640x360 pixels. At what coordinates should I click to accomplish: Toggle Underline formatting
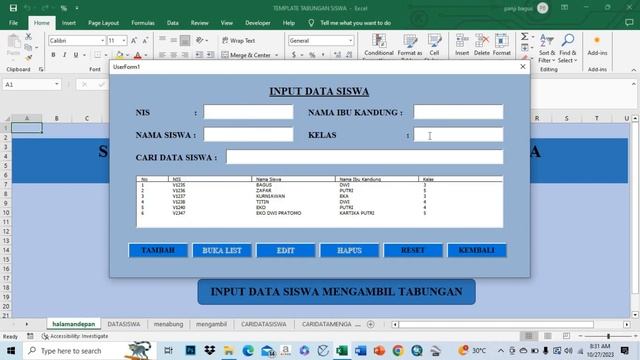76,55
